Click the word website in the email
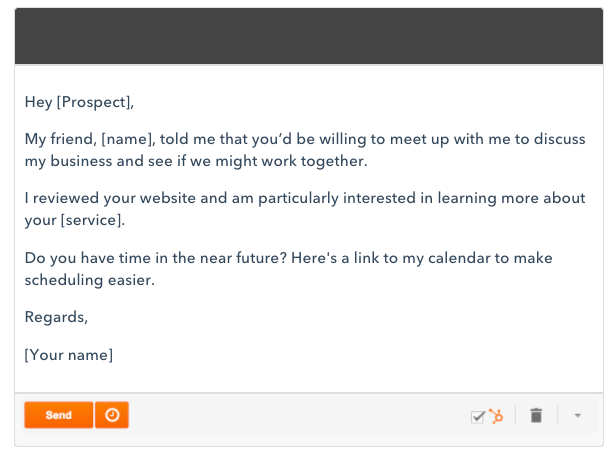Screen dimensions: 615x455 click(x=167, y=198)
